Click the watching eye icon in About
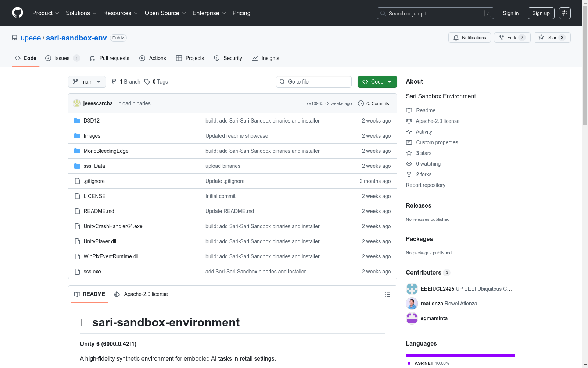Viewport: 588px width, 368px height. pyautogui.click(x=409, y=164)
